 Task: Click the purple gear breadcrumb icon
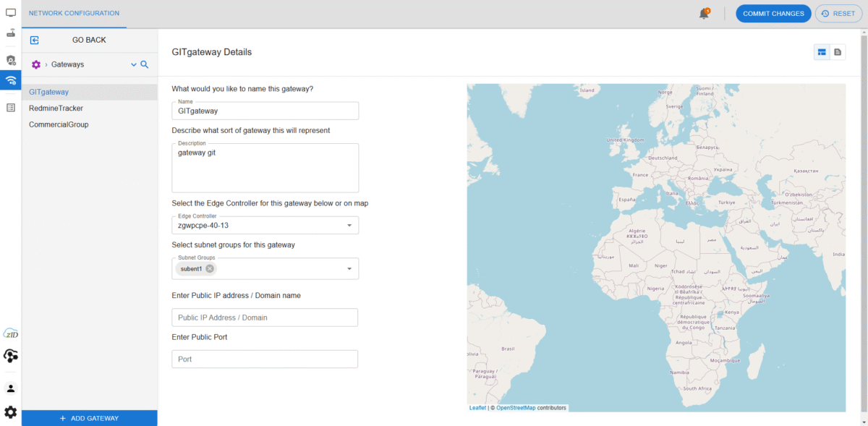tap(36, 64)
